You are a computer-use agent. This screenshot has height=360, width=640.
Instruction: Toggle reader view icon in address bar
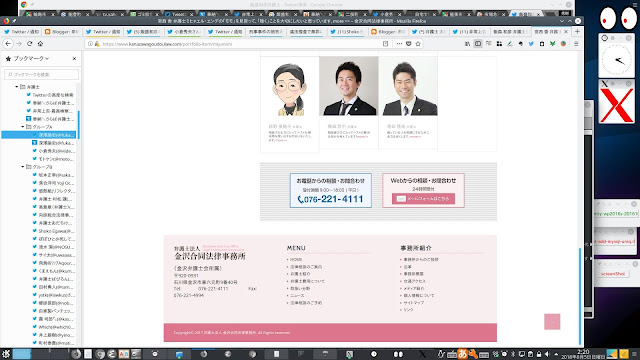[385, 44]
